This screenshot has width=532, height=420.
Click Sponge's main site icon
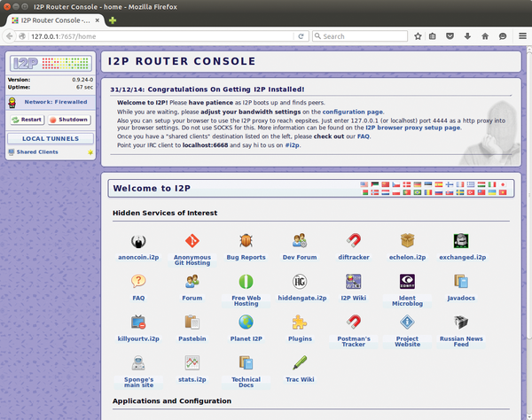pos(138,363)
